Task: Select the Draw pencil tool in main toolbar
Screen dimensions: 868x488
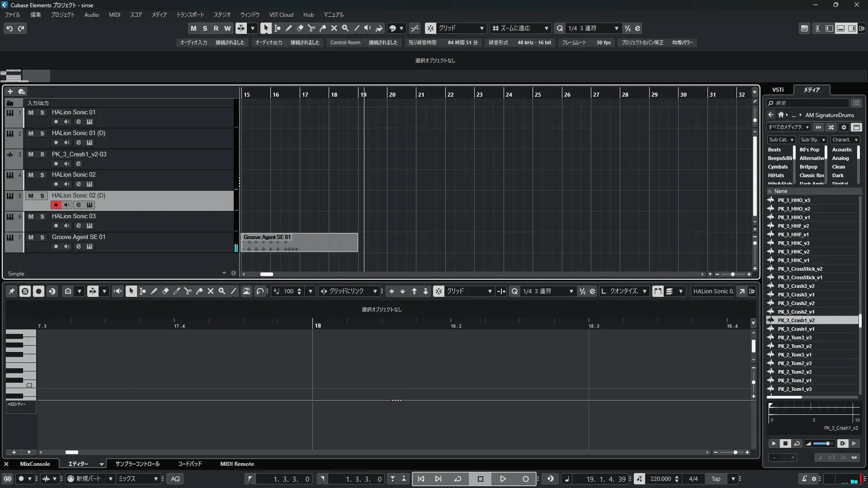Action: [288, 28]
